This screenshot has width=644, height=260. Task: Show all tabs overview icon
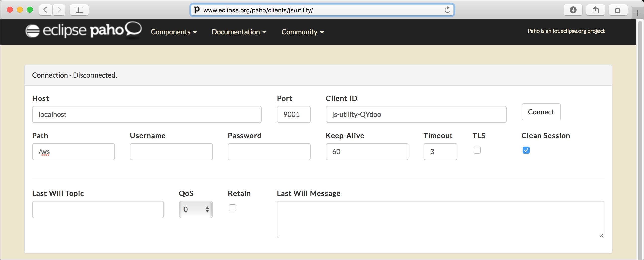coord(618,10)
